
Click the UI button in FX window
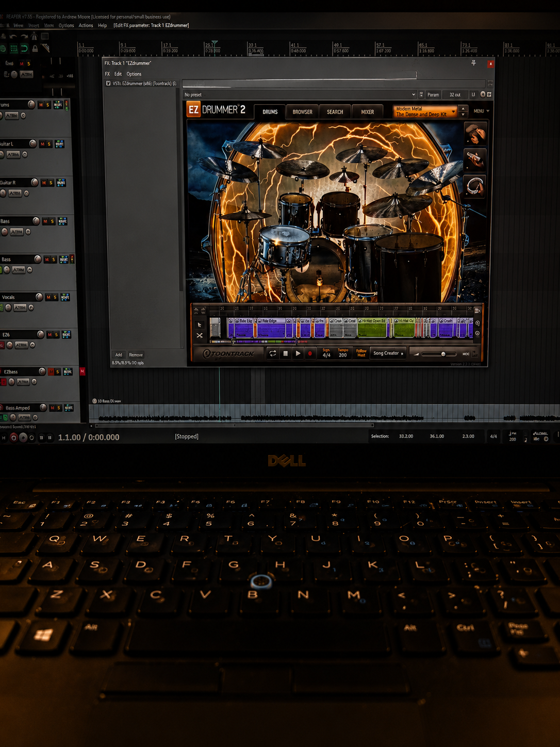[x=473, y=95]
